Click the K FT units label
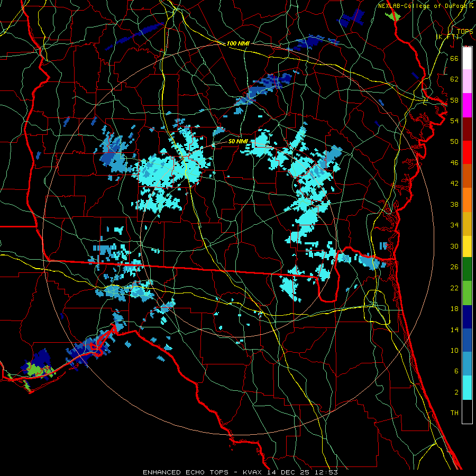476x476 pixels. pyautogui.click(x=447, y=36)
